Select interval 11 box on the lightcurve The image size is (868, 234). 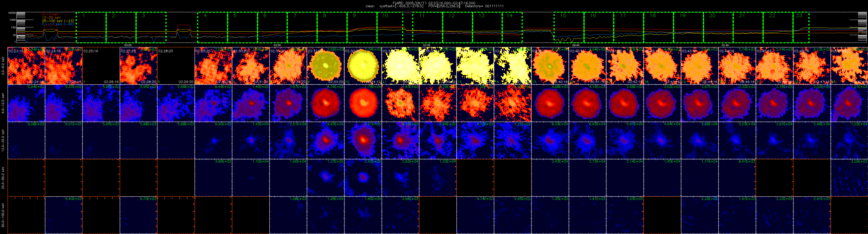(x=428, y=28)
